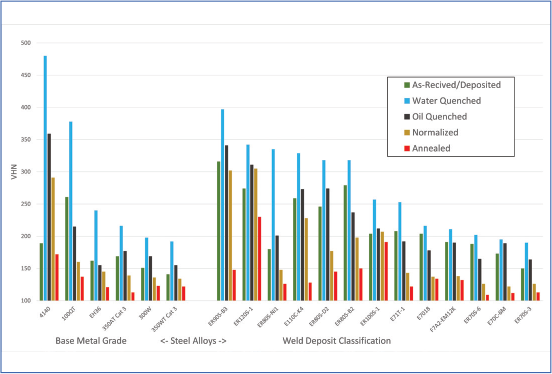This screenshot has height=374, width=552.
Task: Select the 'Oil Quenched' legend label
Action: 440,117
